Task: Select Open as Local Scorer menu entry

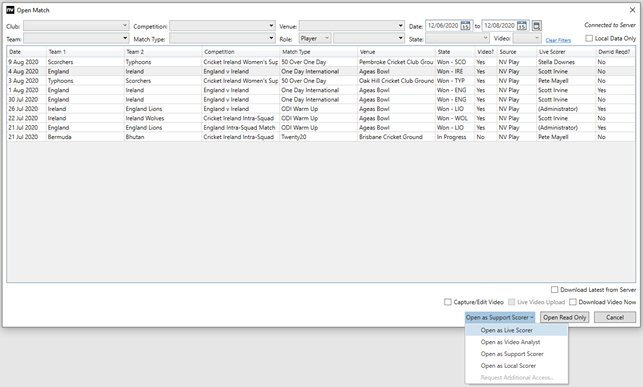Action: pyautogui.click(x=517, y=366)
